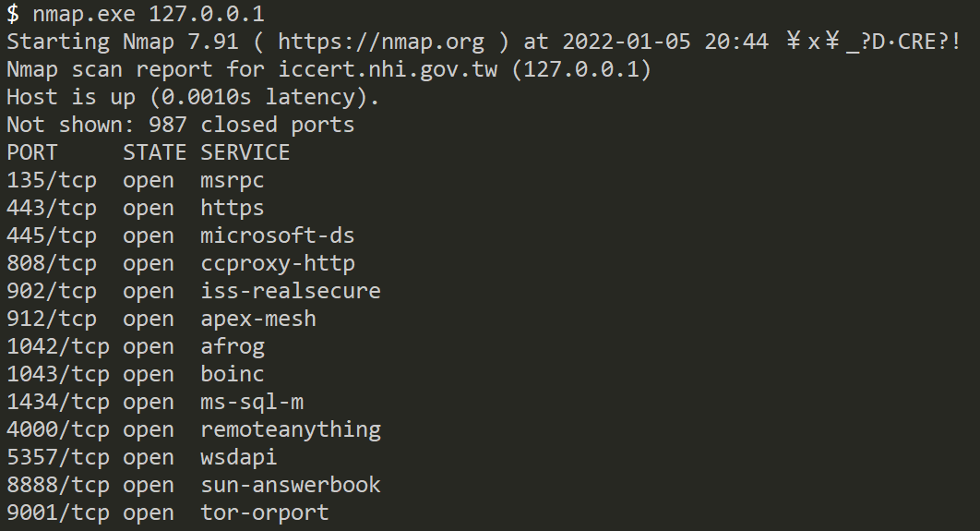The image size is (980, 531).
Task: Click the SERVICE column header
Action: point(245,152)
